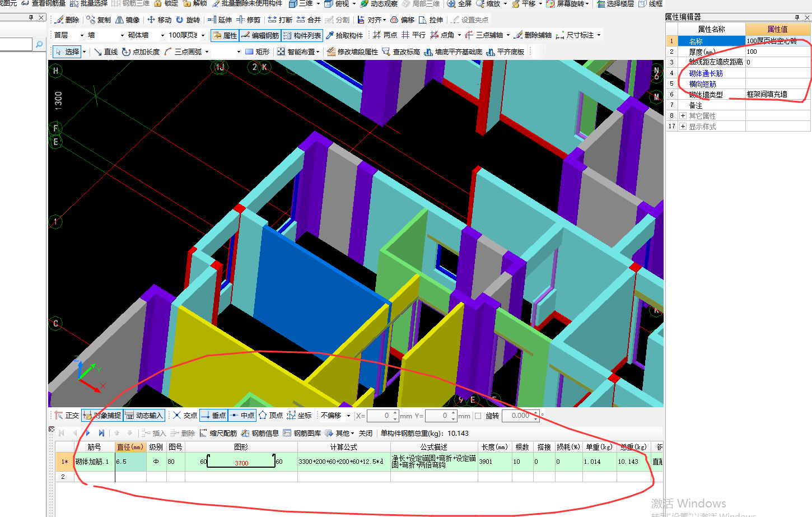Click the 横向短筋 property link
Viewport: 812px width, 517px height.
(702, 84)
